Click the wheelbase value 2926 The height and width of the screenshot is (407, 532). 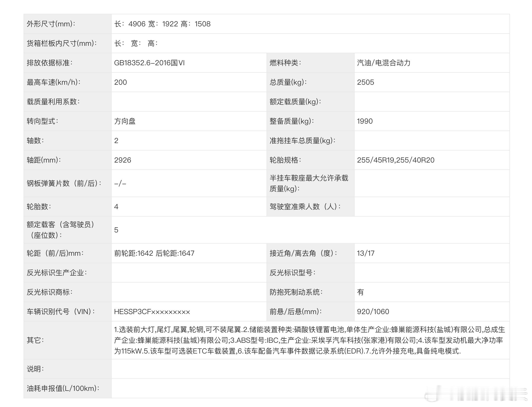pos(123,160)
